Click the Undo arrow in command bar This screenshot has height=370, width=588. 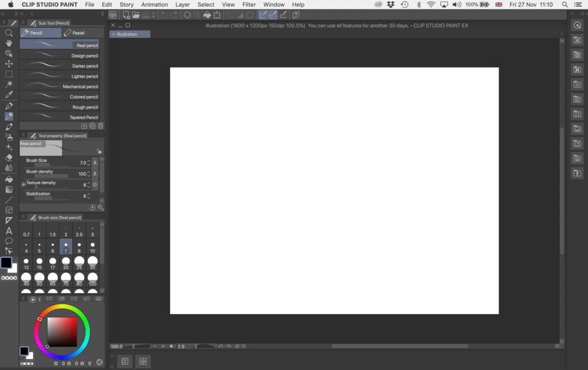click(164, 15)
